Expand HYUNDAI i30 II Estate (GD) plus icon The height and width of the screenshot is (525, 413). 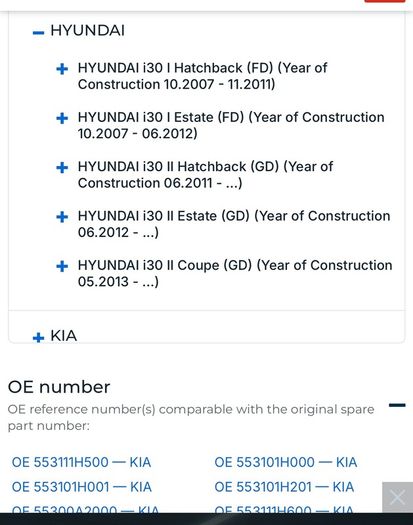(x=62, y=217)
